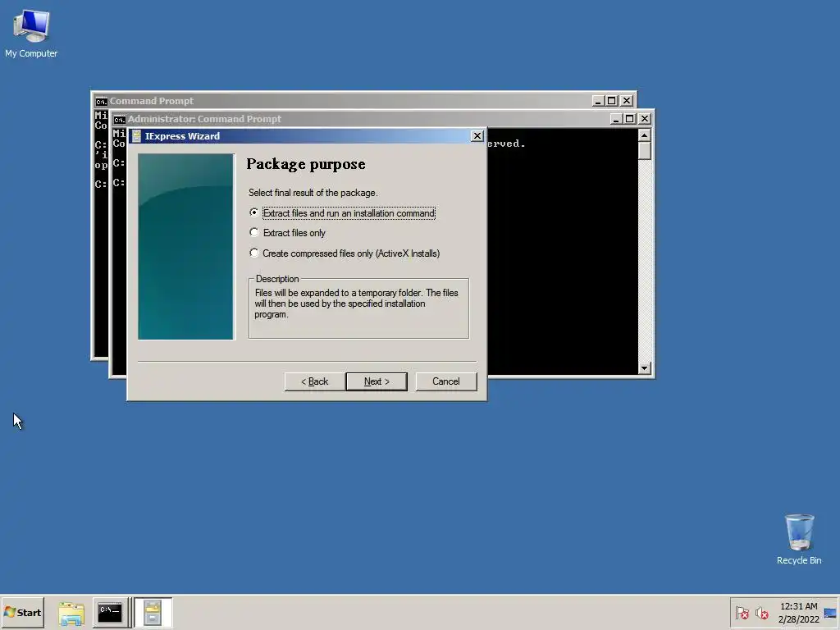Choose the 'Extract files only' option
This screenshot has width=840, height=630.
(288, 233)
